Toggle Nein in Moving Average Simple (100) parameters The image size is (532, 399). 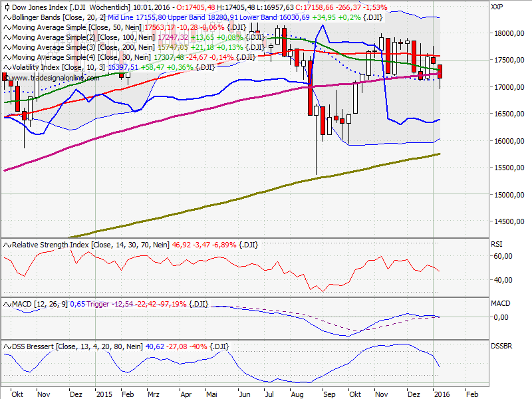(x=144, y=37)
